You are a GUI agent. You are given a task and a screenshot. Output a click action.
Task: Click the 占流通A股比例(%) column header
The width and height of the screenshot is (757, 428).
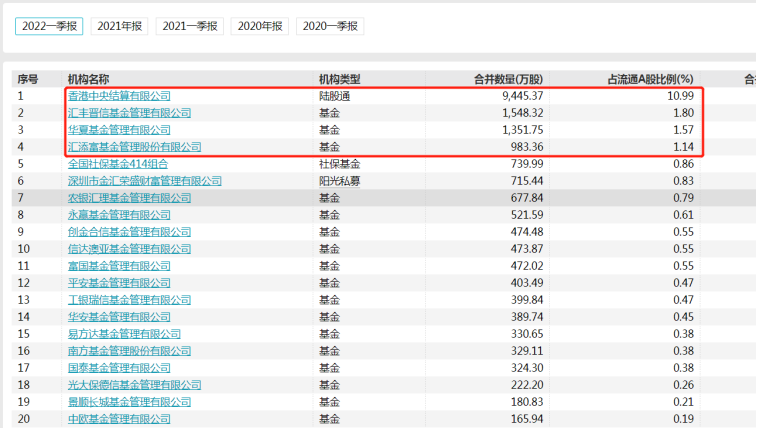click(650, 79)
